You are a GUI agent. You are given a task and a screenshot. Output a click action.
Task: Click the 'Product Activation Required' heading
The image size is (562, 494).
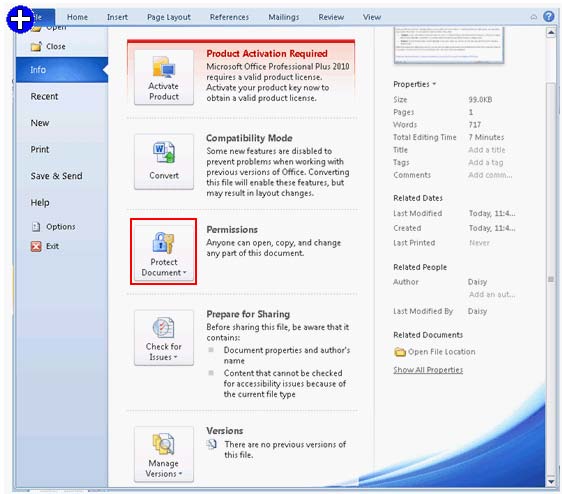[267, 53]
